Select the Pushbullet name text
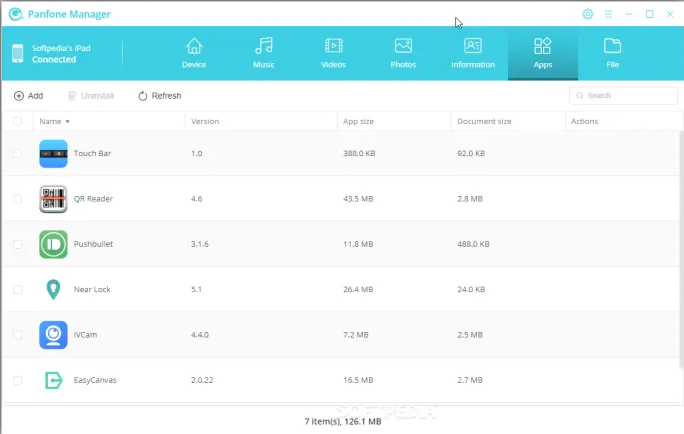 (93, 244)
